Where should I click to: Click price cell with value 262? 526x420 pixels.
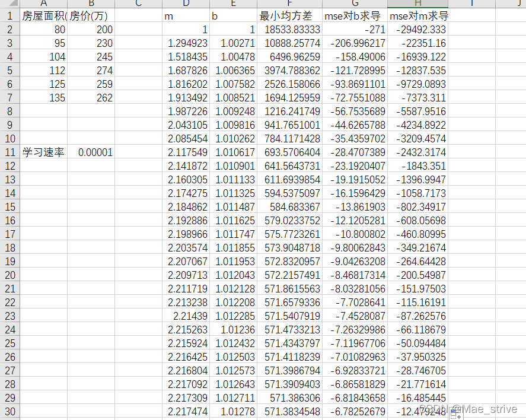(91, 98)
